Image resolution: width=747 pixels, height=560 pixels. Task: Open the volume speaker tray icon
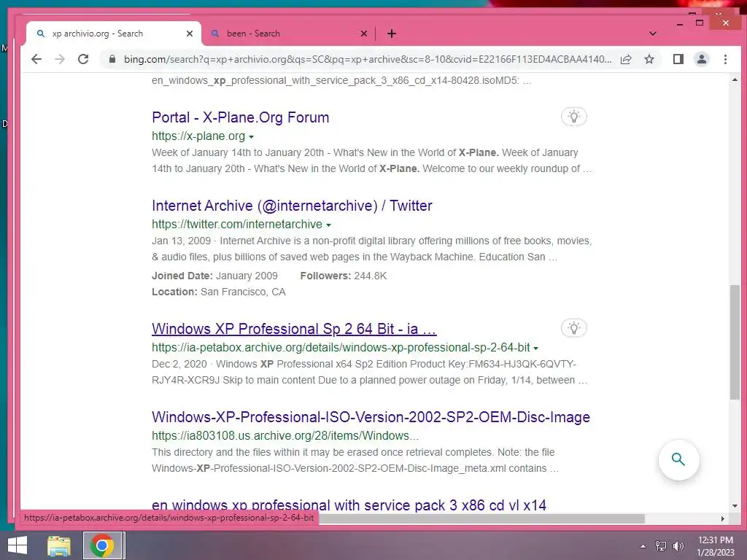point(678,546)
